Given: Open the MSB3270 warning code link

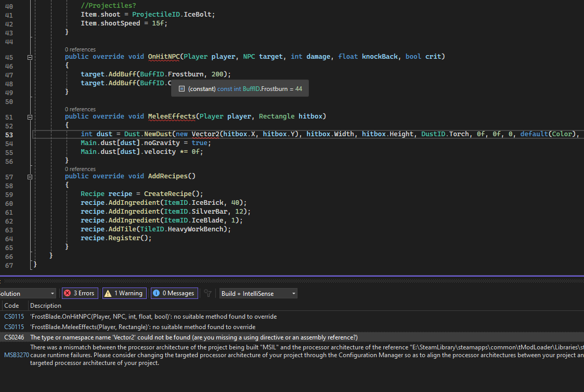Looking at the screenshot, I should (x=15, y=355).
